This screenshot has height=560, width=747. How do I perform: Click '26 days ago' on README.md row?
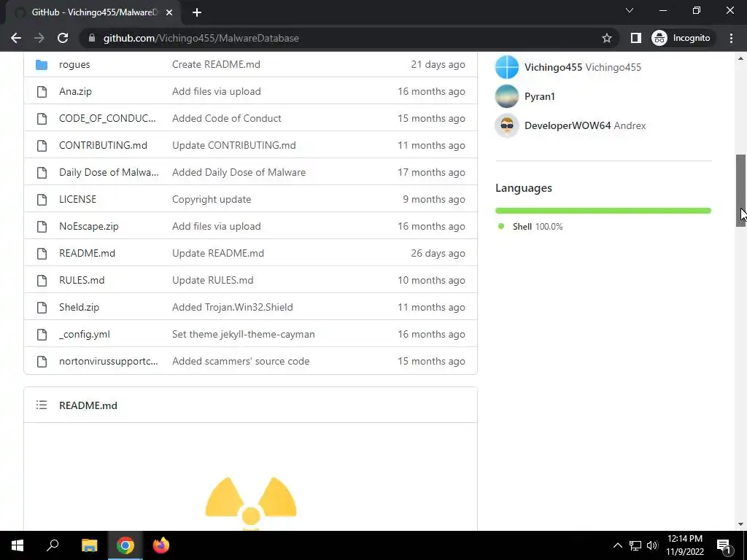(438, 253)
